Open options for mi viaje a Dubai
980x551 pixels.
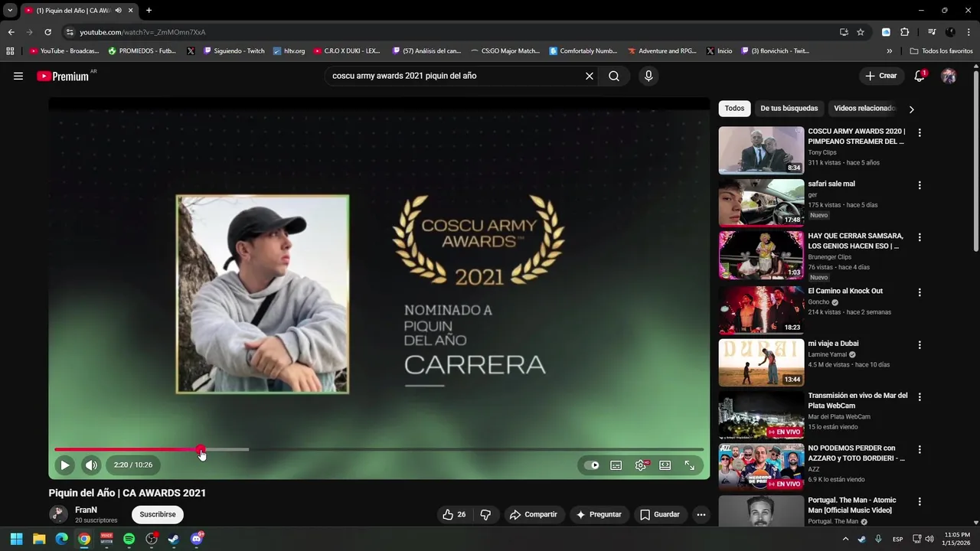click(x=920, y=345)
